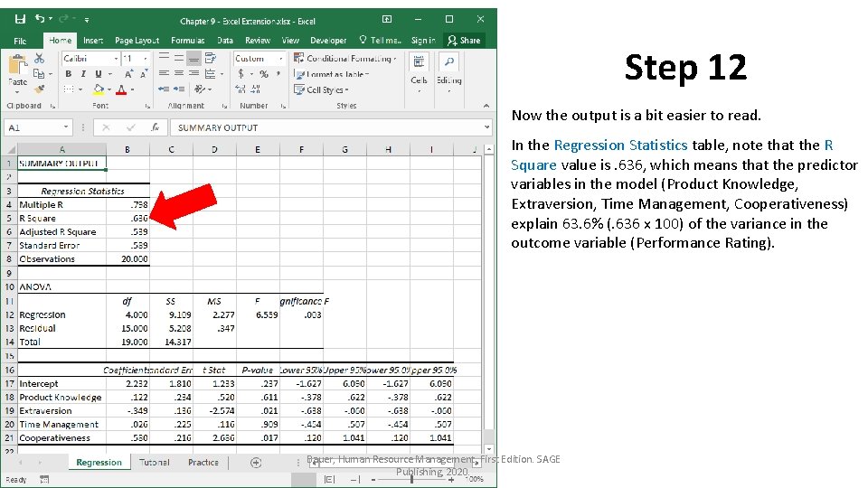Toggle Bold formatting
The image size is (868, 488).
(68, 73)
